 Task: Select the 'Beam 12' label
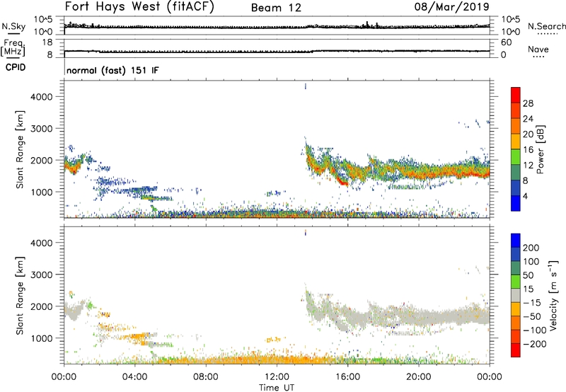(276, 8)
